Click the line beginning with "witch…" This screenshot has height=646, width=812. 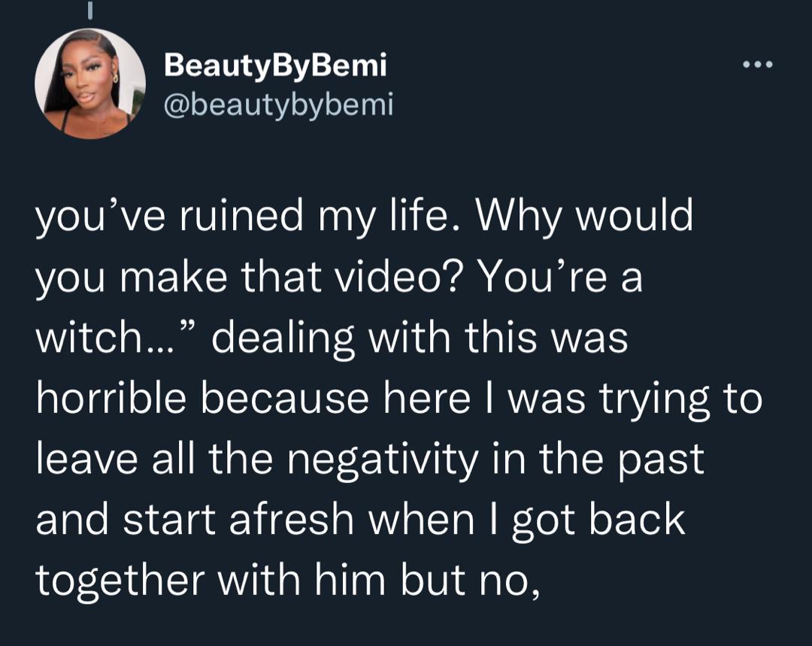331,339
